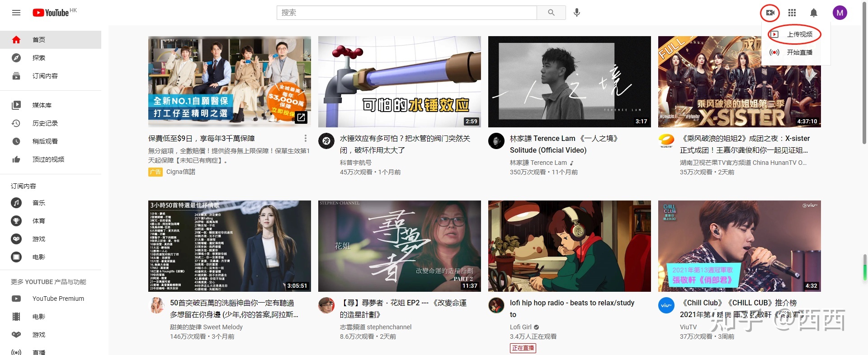Click the search input field
868x355 pixels.
coord(407,13)
